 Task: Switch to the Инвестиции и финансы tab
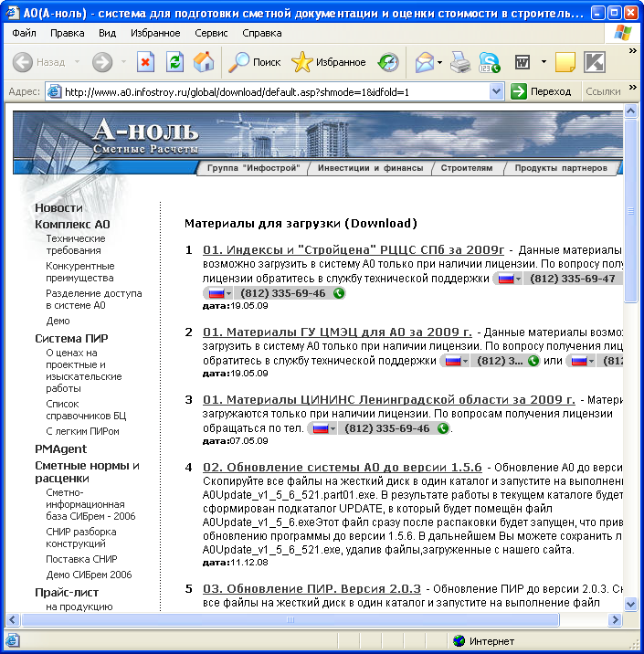pos(371,168)
